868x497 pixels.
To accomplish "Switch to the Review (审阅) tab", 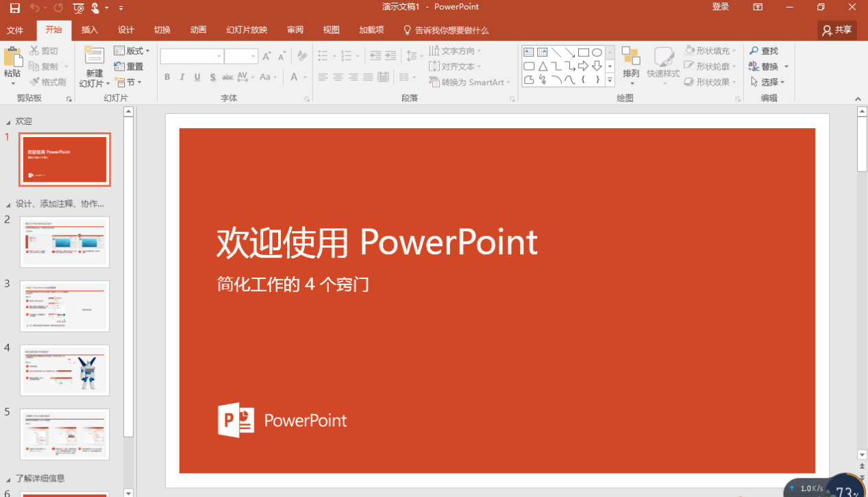I will pyautogui.click(x=295, y=30).
